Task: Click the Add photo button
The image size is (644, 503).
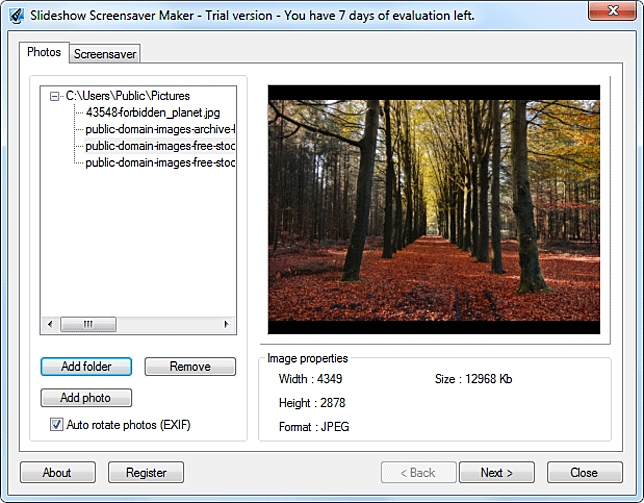Action: pyautogui.click(x=86, y=397)
